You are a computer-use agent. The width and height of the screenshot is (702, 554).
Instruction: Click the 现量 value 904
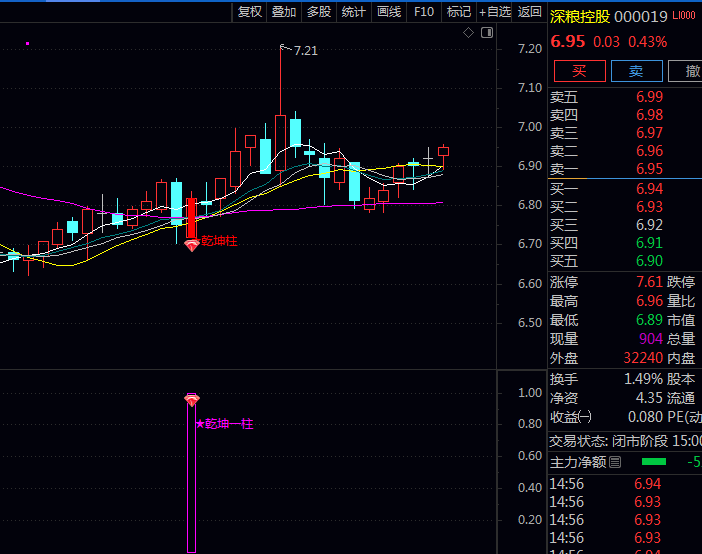(651, 339)
